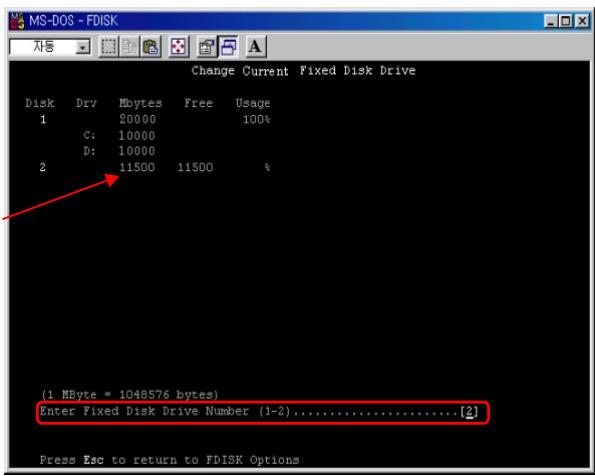Click disk 2 Mbytes value 11500
This screenshot has width=595, height=476.
pos(137,167)
